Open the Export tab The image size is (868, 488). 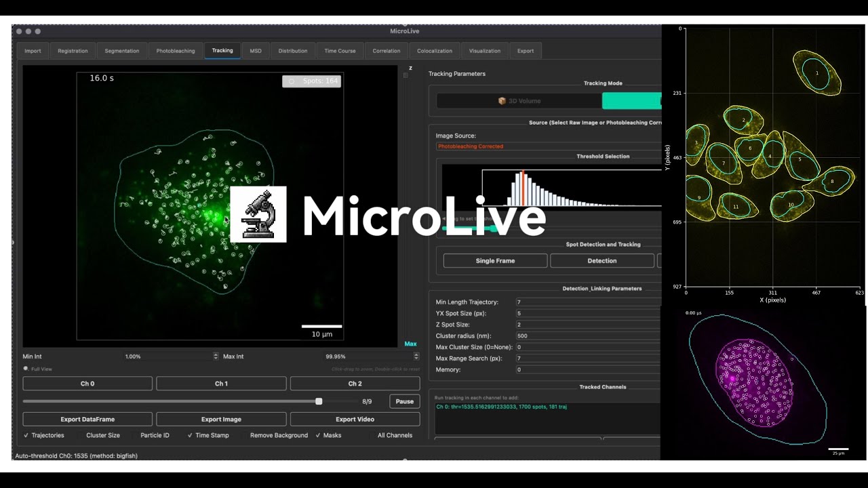tap(526, 51)
